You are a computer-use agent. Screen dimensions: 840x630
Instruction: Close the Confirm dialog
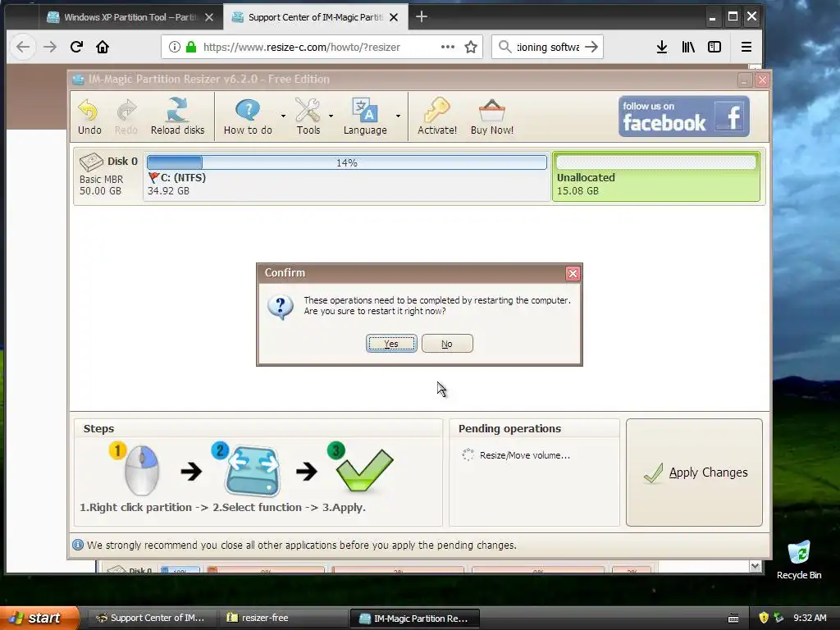point(572,274)
